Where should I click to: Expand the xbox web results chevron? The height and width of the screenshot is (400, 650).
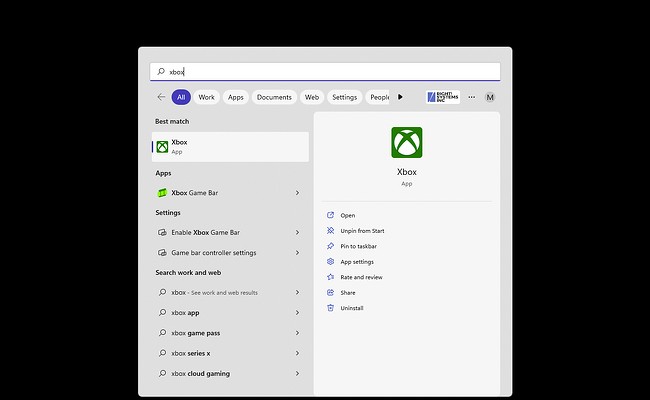click(x=297, y=293)
